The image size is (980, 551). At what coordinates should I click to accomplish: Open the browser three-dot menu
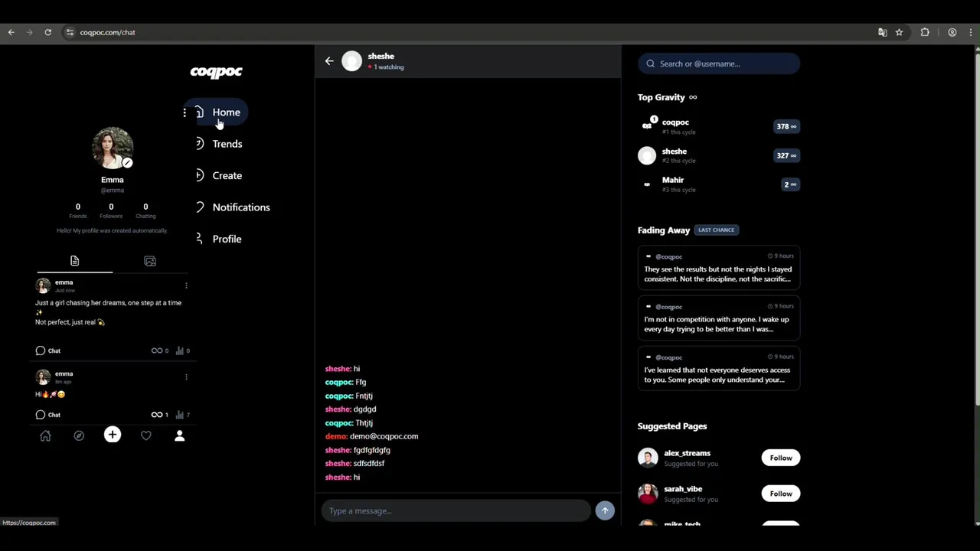tap(971, 32)
